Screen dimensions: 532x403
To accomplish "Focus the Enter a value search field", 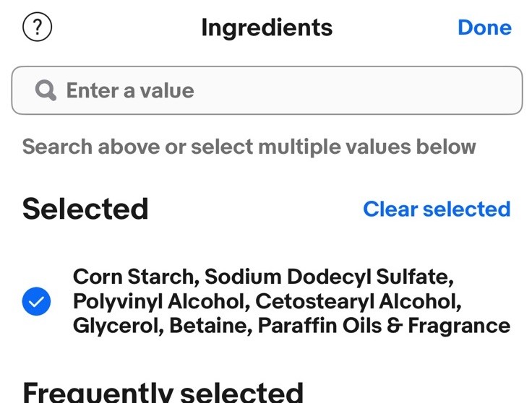I will tap(267, 90).
